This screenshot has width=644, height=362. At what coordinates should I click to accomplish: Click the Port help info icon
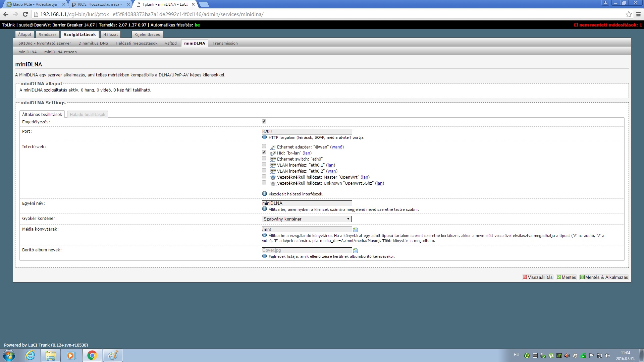pos(264,137)
